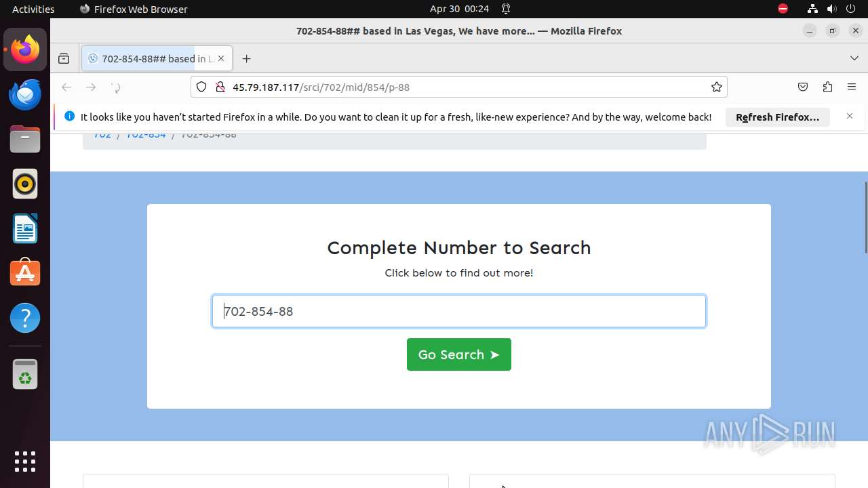Show site connection security info
Image resolution: width=868 pixels, height=488 pixels.
[220, 87]
